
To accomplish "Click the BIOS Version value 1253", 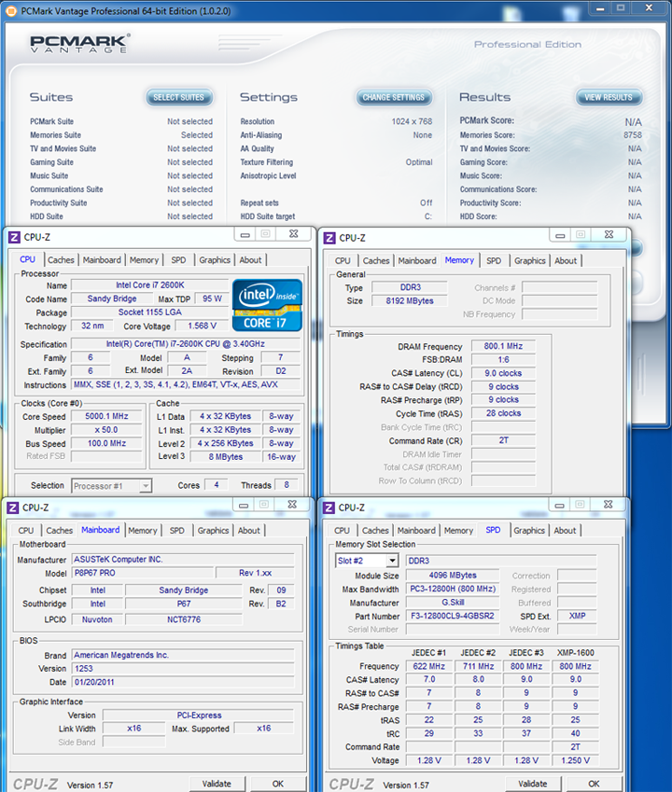I will coord(183,669).
